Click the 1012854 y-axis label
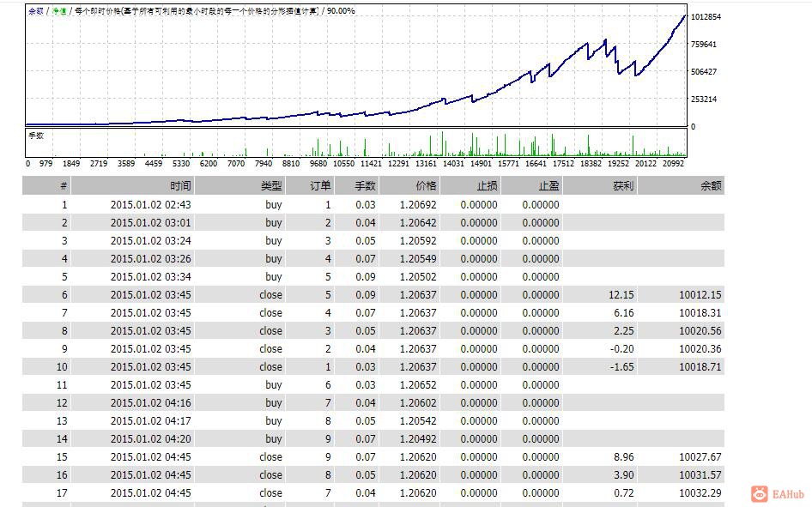The image size is (812, 507). click(706, 17)
